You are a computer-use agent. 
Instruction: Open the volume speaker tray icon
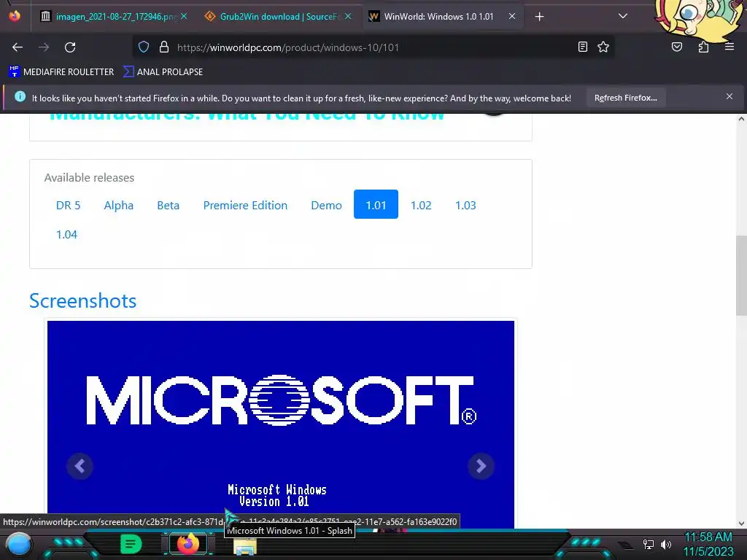pyautogui.click(x=665, y=544)
